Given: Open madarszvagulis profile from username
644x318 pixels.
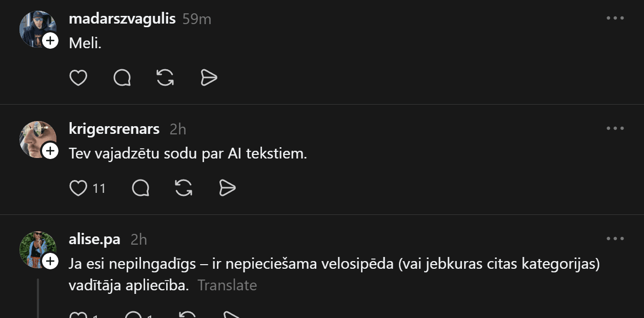Looking at the screenshot, I should point(122,19).
